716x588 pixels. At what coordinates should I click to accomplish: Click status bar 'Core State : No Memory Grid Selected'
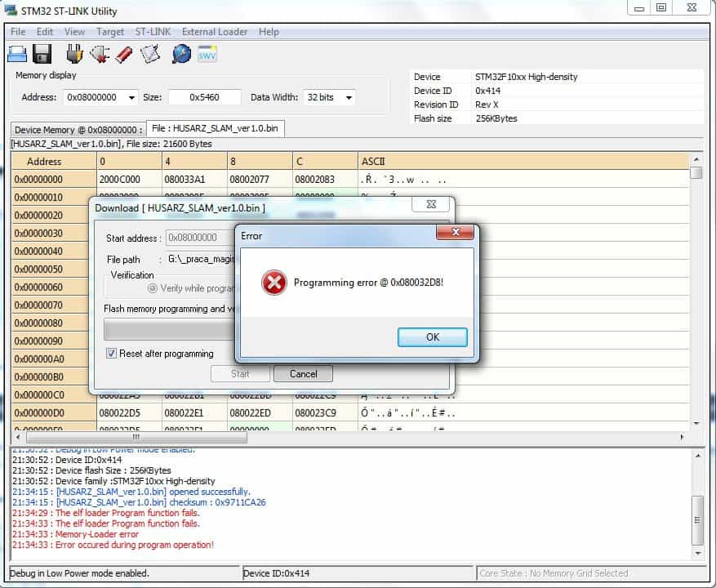click(x=554, y=573)
